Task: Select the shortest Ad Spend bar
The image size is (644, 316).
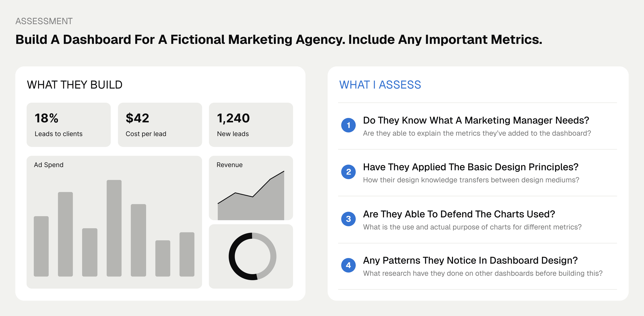Action: tap(162, 258)
